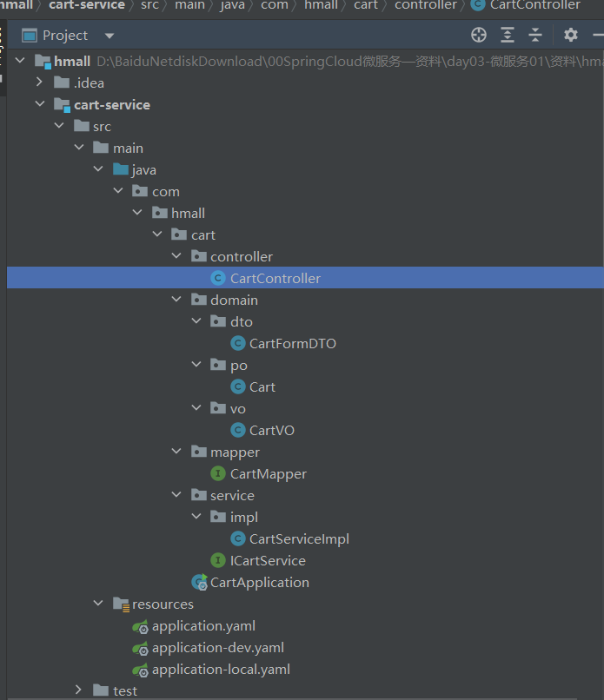This screenshot has width=604, height=700.
Task: Collapse the dto package chevron
Action: click(x=196, y=321)
